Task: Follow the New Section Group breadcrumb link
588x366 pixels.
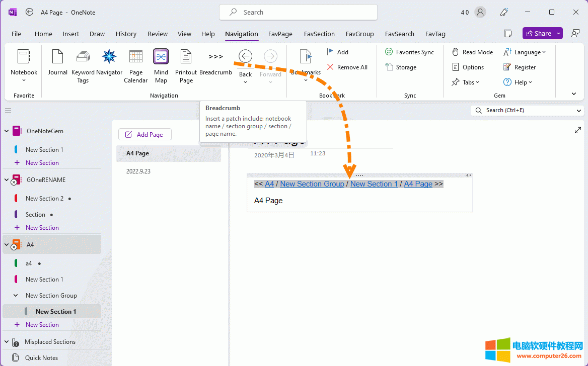Action: [312, 184]
